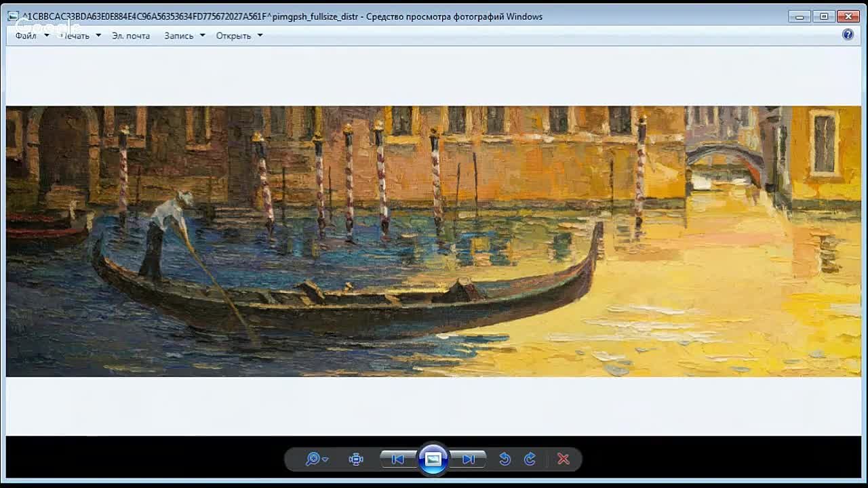Close the Photo Viewer window
The image size is (868, 488).
[x=848, y=16]
